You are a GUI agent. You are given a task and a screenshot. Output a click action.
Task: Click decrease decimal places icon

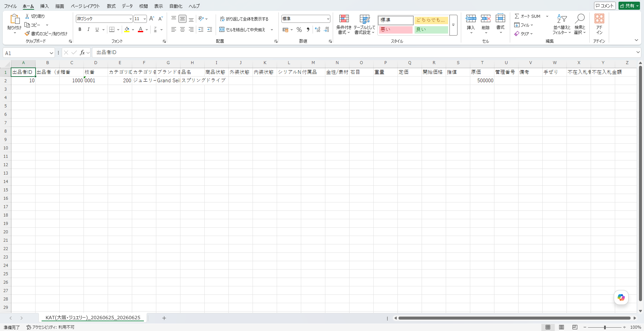[x=326, y=30]
